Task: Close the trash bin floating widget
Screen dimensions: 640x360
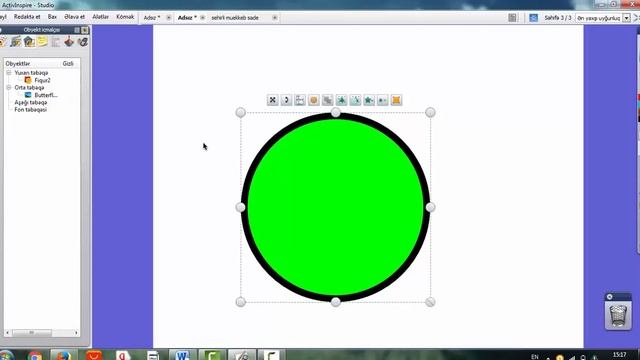Action: coord(609,297)
